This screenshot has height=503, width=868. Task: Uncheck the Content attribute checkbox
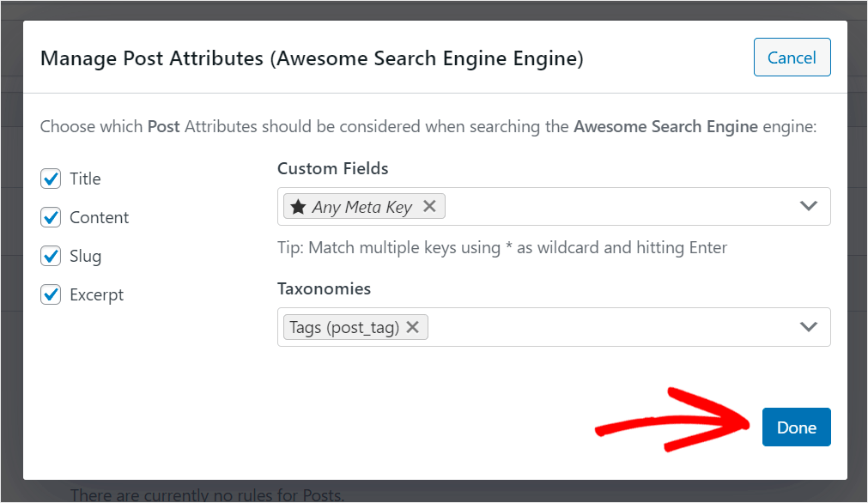(51, 217)
